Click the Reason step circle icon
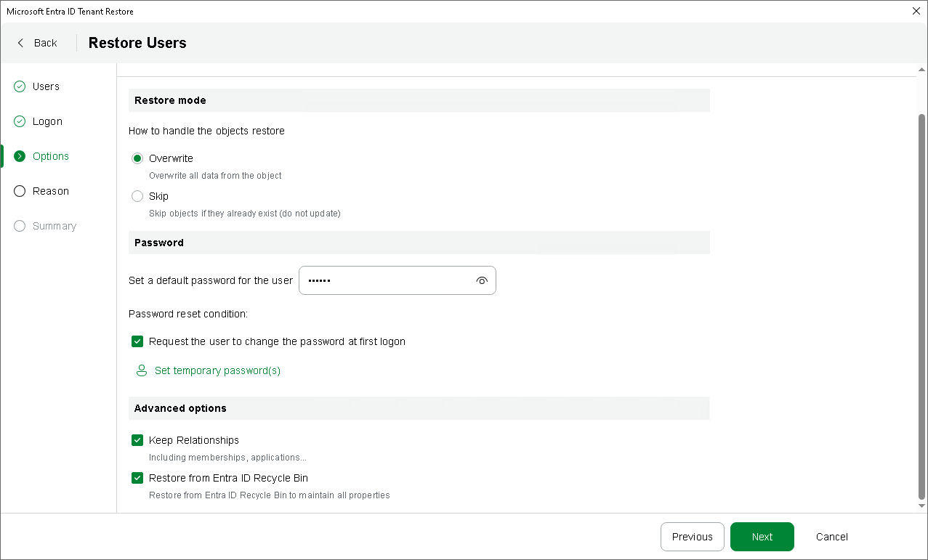The width and height of the screenshot is (928, 560). (x=20, y=191)
